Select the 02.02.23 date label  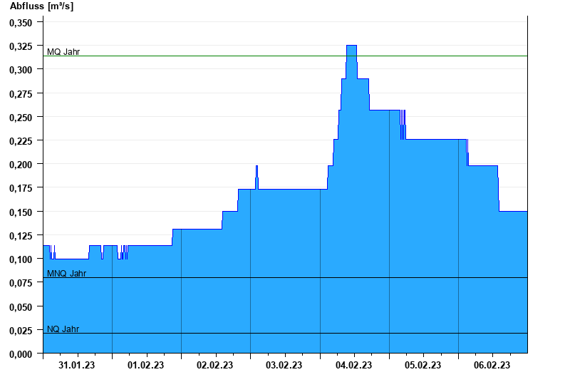coord(215,366)
